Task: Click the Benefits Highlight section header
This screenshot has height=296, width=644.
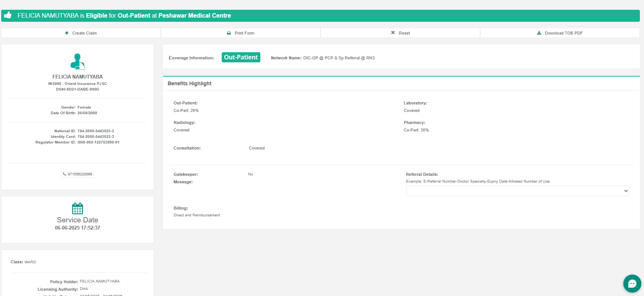Action: [x=189, y=83]
